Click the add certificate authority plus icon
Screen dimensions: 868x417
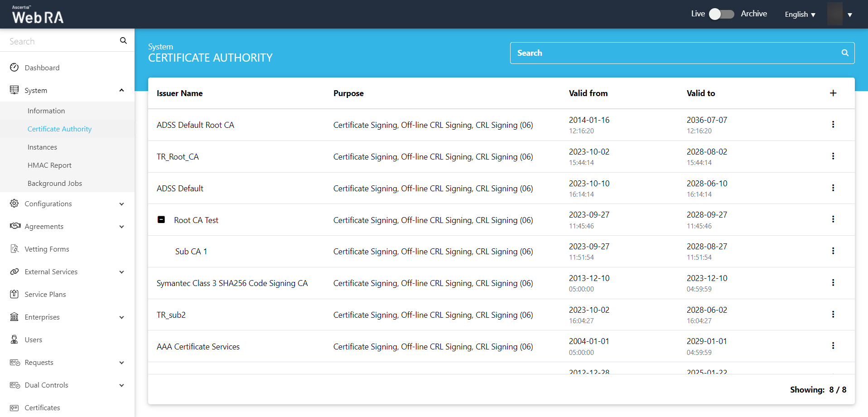[x=833, y=93]
